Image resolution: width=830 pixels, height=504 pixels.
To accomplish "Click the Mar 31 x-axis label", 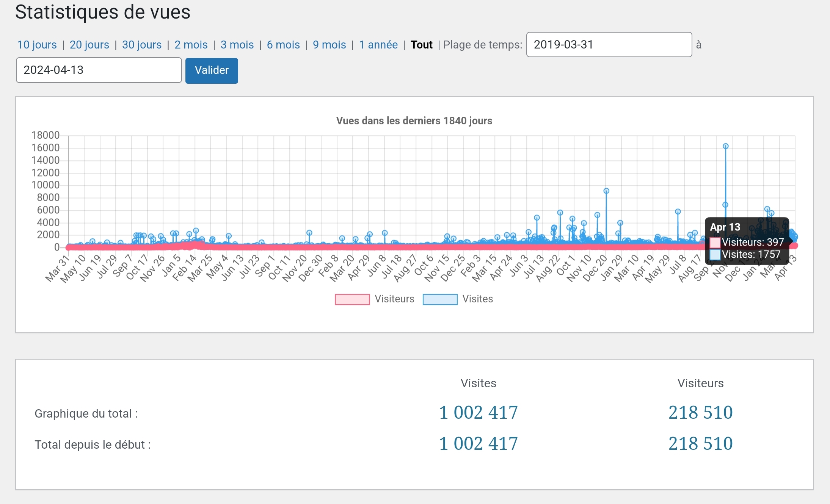I will [x=58, y=268].
